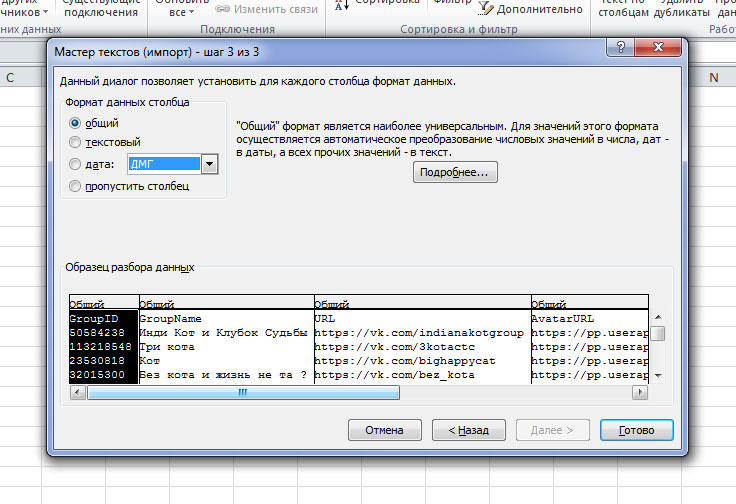Click the Дополнительно filter icon in the ribbon
This screenshot has height=504, width=736.
pyautogui.click(x=486, y=9)
